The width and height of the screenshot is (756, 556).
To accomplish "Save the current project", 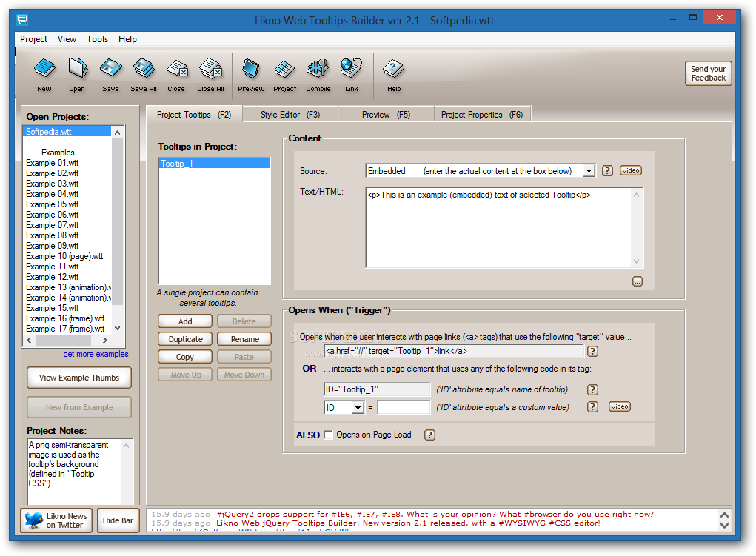I will coord(110,74).
